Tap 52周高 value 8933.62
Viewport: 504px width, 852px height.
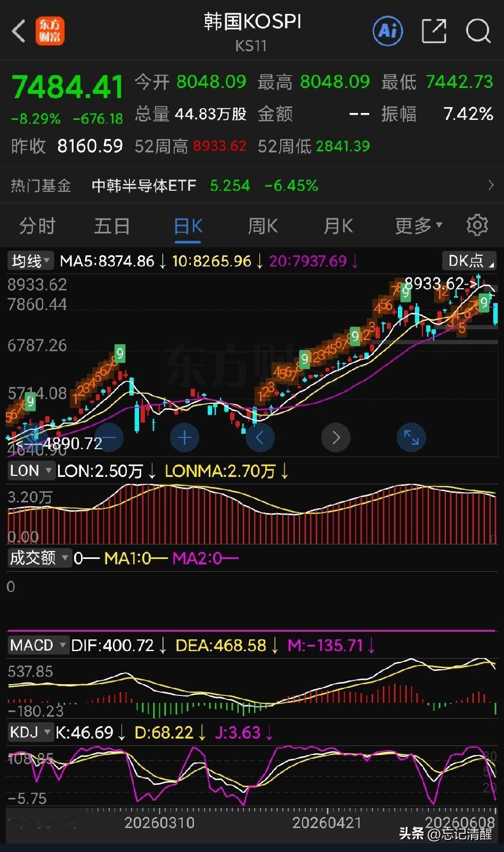pos(220,146)
